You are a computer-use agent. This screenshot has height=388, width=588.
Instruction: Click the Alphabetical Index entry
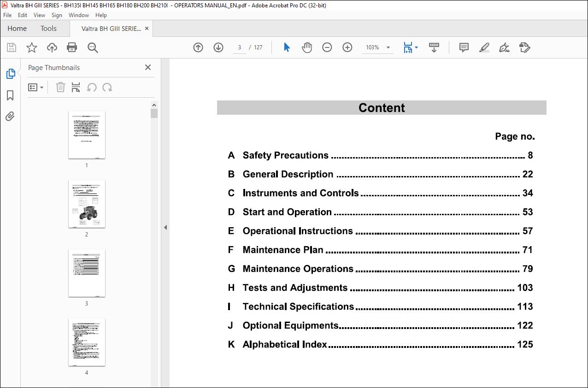tap(380, 344)
